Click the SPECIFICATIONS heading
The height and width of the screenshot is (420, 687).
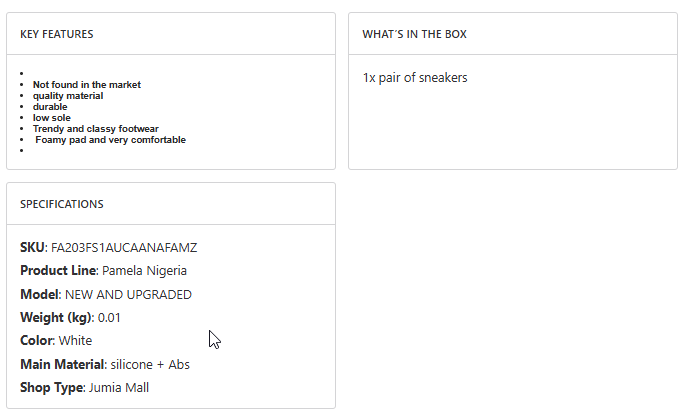62,204
